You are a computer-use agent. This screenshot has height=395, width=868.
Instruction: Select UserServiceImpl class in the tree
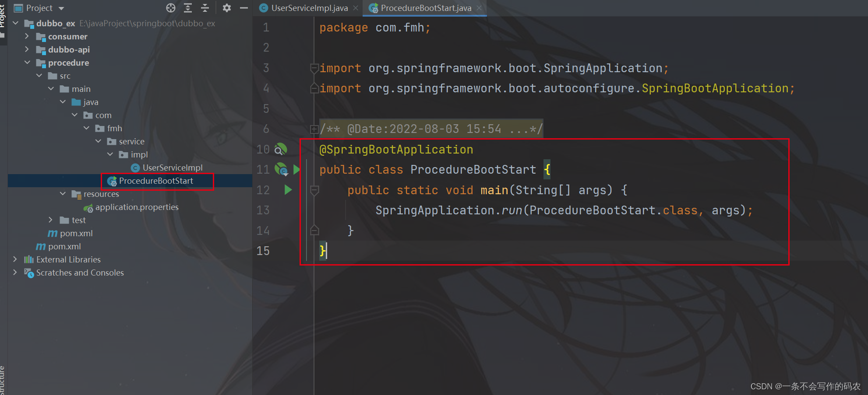[172, 168]
